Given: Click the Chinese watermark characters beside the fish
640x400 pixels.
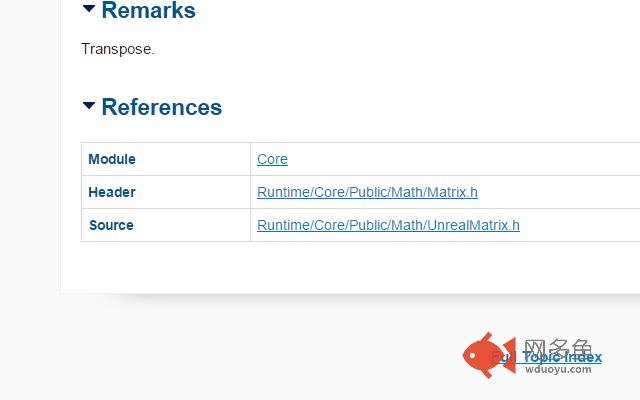Looking at the screenshot, I should click(558, 348).
